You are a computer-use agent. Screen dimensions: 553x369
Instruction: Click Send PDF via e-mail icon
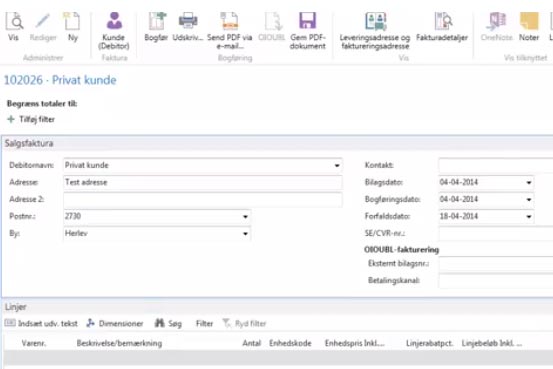[229, 21]
